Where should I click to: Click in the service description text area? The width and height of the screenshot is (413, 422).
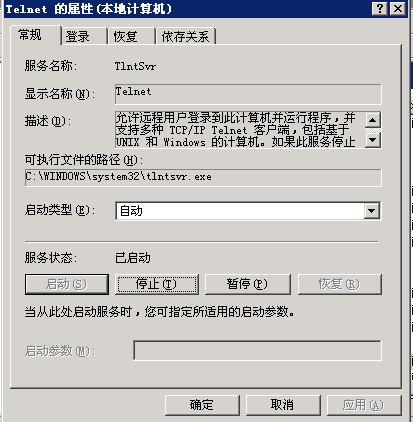(240, 130)
